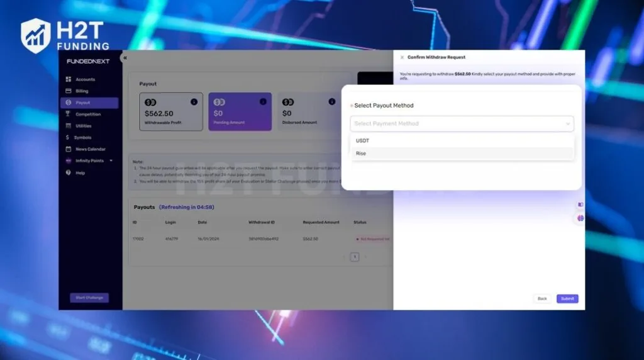Click the Accounts grid icon

click(x=68, y=79)
